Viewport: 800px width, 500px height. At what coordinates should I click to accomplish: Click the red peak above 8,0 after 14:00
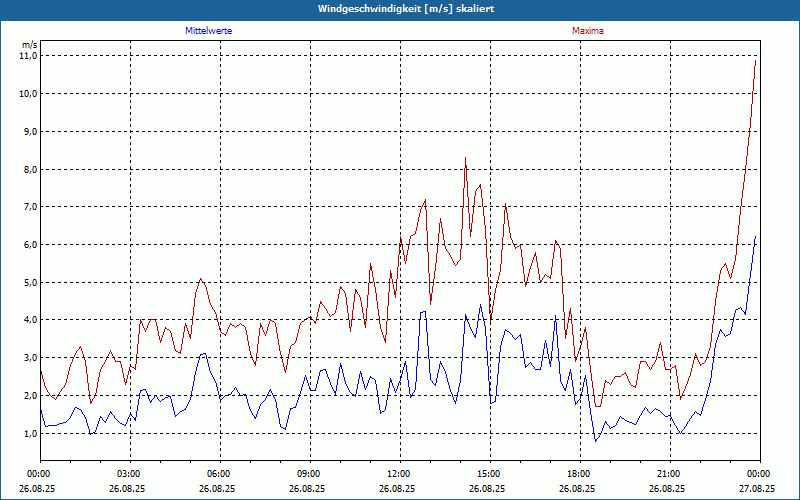coord(465,158)
